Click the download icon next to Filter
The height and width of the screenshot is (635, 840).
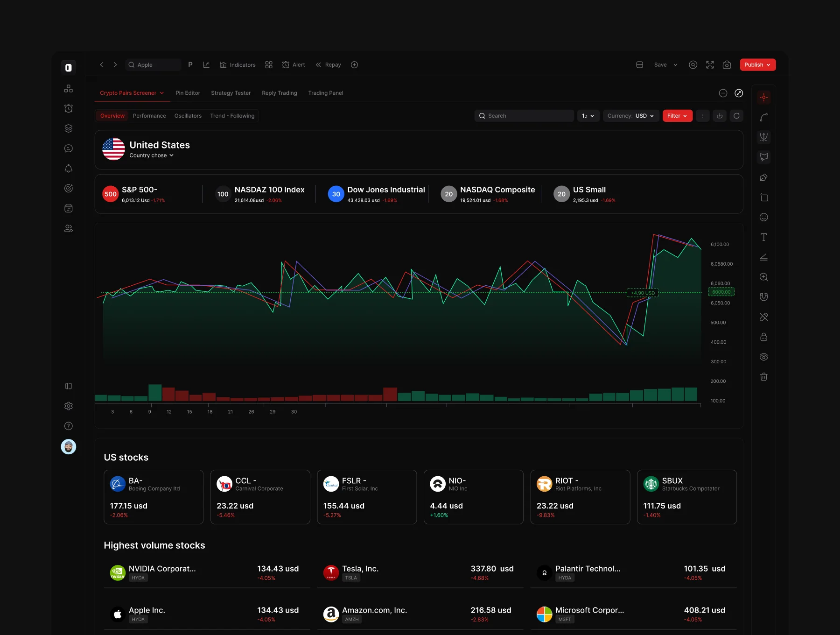(x=720, y=116)
